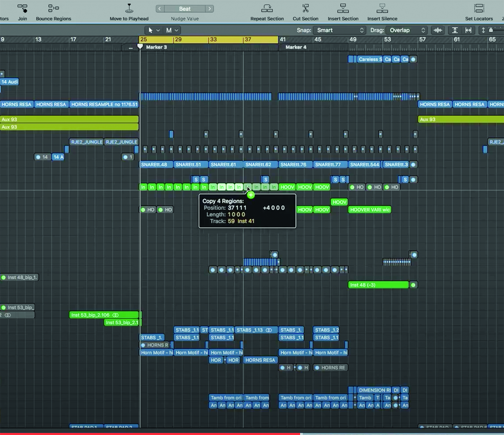Image resolution: width=504 pixels, height=435 pixels.
Task: Select the SNAREtt.76 region
Action: pyautogui.click(x=295, y=165)
